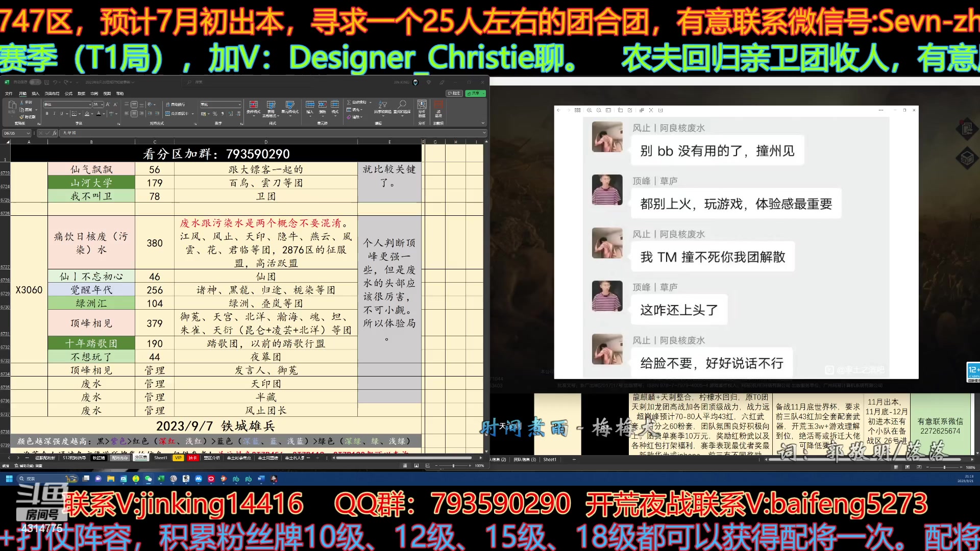Open the 文件 menu tab

point(9,93)
